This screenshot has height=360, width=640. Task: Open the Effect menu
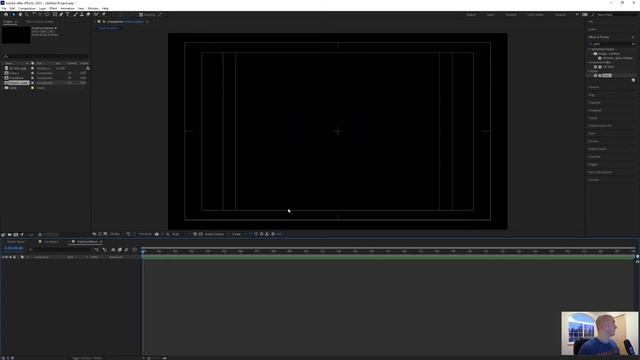[53, 8]
